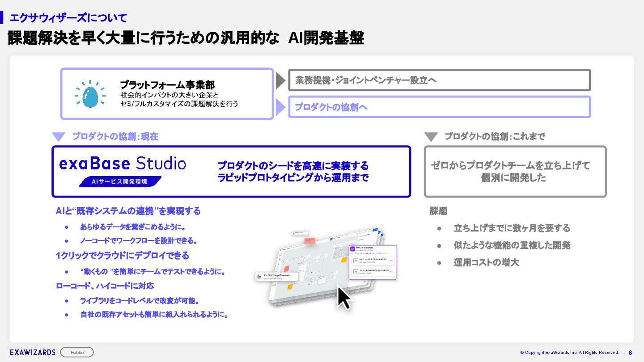
Task: Click bullet あらゆるデータを繋ぎこめるように。
Action: (133, 227)
